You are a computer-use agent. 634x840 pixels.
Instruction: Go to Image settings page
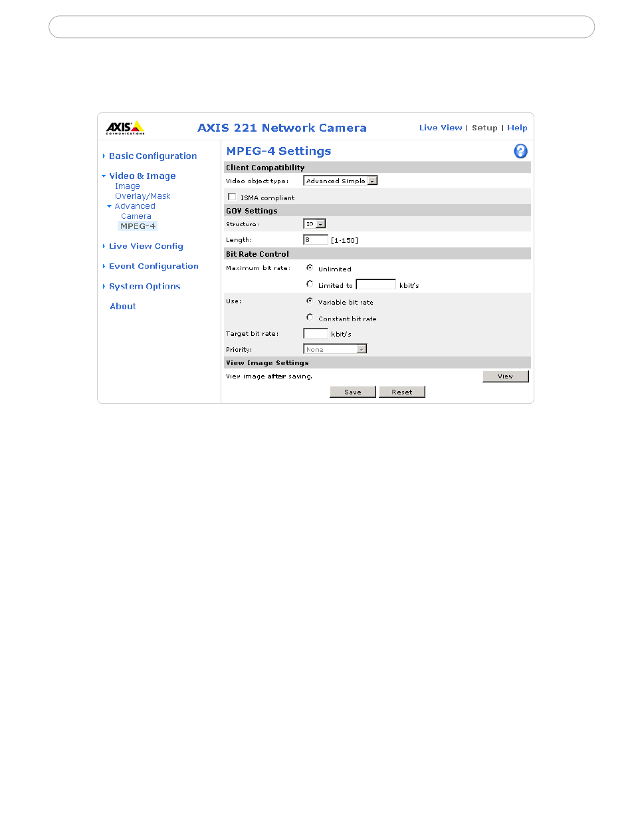128,186
